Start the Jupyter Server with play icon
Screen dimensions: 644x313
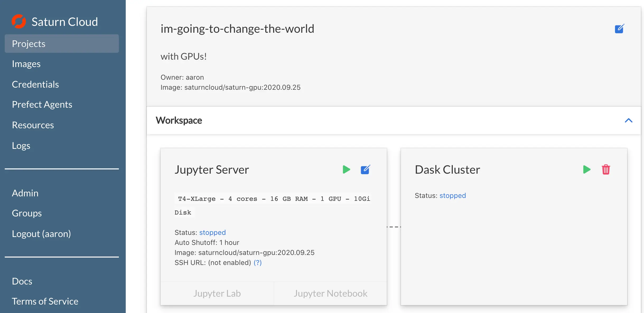tap(346, 169)
